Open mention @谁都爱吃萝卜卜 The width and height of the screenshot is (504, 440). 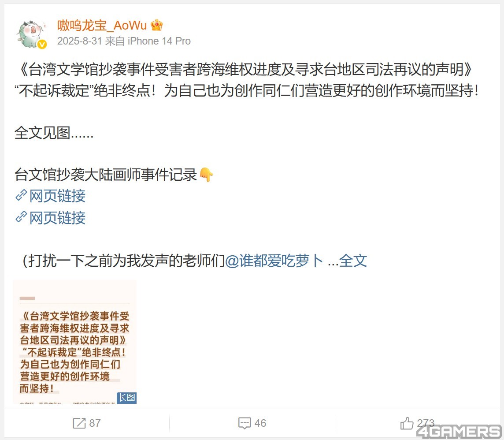click(274, 261)
